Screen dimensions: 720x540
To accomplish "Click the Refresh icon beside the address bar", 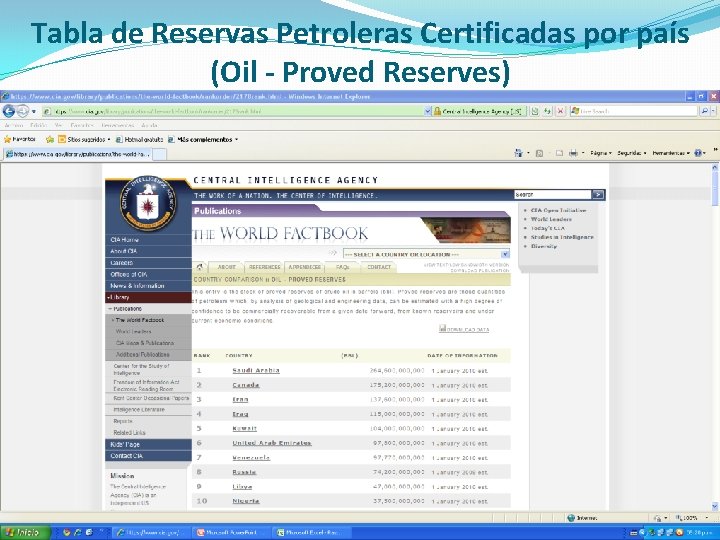I will (x=547, y=111).
